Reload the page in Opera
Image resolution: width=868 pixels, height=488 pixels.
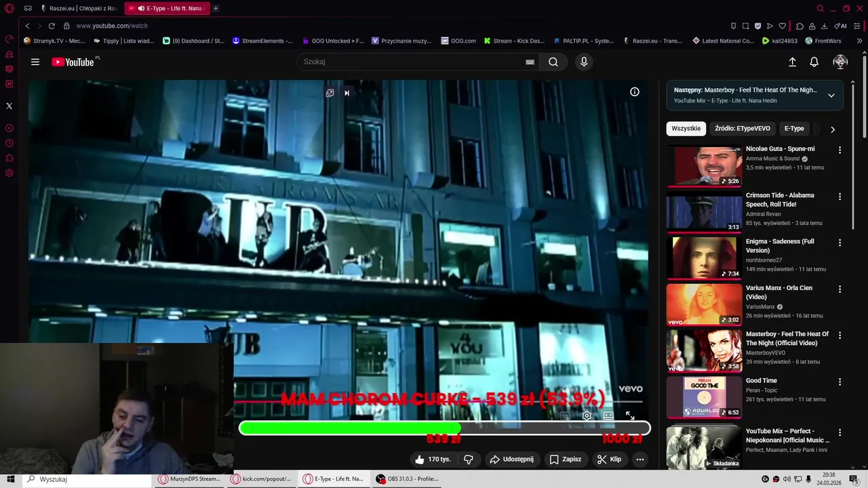click(52, 26)
